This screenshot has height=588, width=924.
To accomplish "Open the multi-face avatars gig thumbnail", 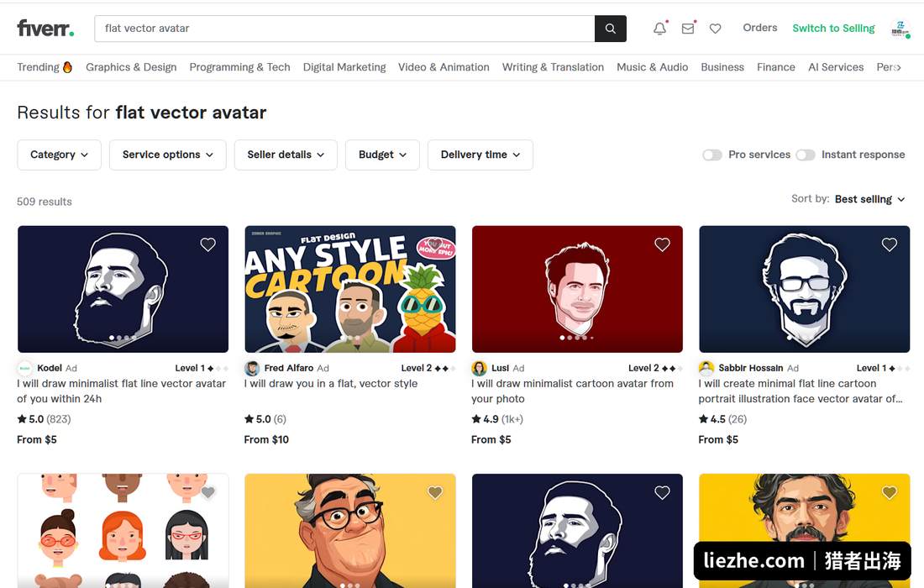I will (x=123, y=530).
